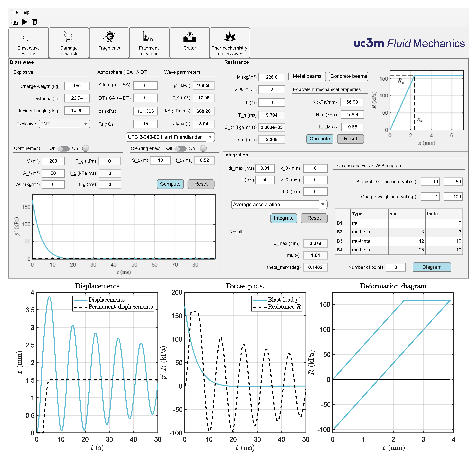Click the trash delete icon

coord(34,22)
